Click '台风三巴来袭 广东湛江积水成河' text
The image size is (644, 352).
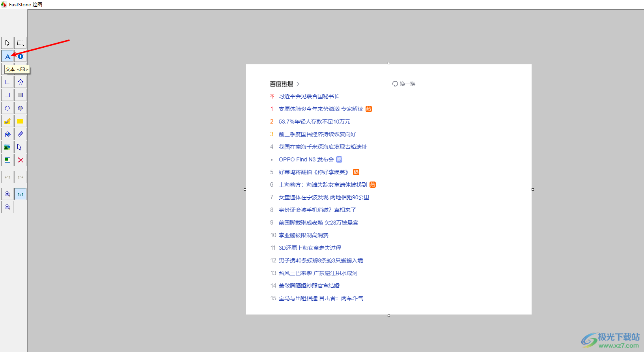point(318,273)
